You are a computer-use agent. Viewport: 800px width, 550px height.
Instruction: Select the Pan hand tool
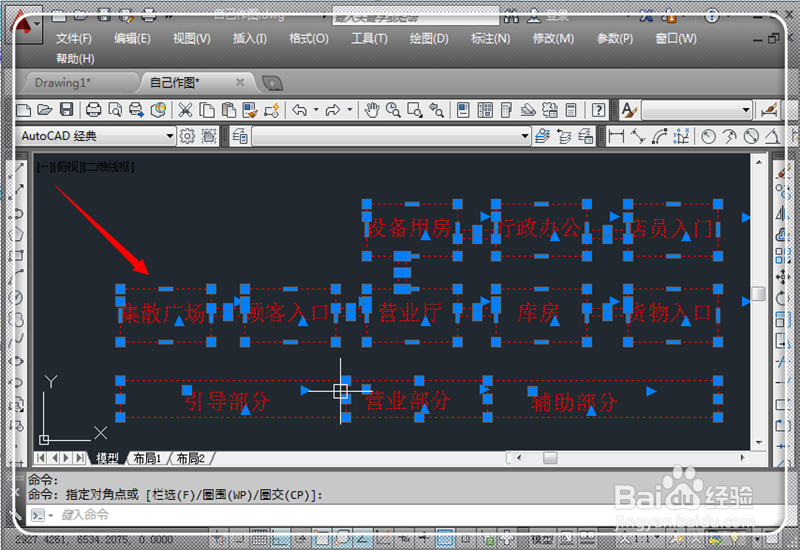[x=372, y=110]
